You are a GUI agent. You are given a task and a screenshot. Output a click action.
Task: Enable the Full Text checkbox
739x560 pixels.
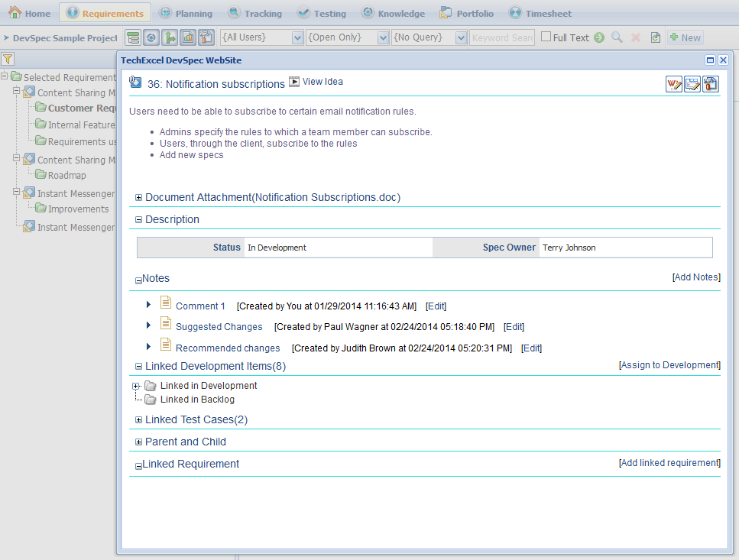(546, 37)
